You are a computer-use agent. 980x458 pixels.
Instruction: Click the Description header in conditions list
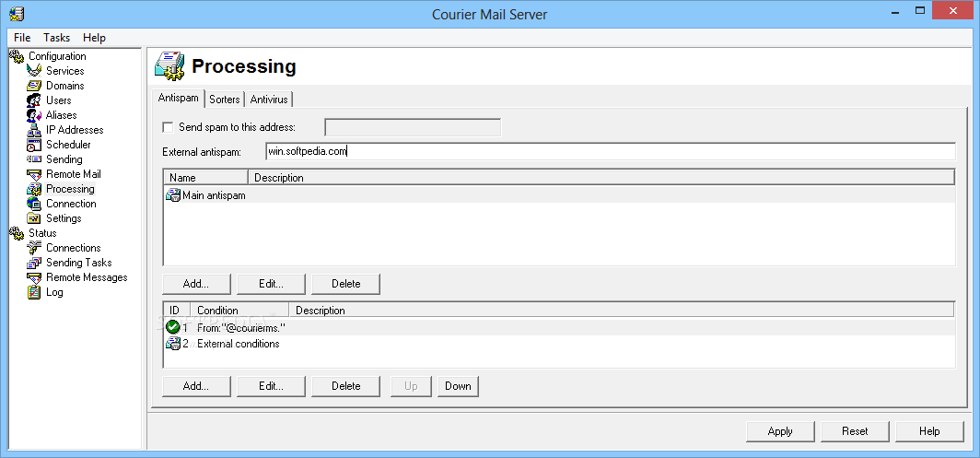click(x=621, y=311)
